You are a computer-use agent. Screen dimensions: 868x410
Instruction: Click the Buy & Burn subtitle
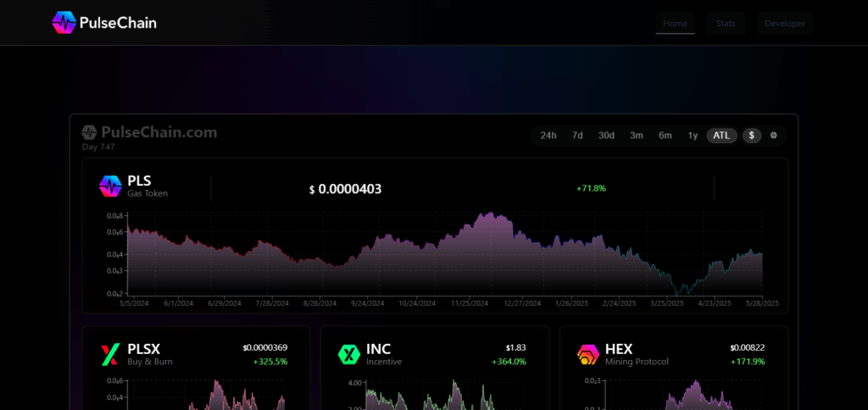pos(150,362)
